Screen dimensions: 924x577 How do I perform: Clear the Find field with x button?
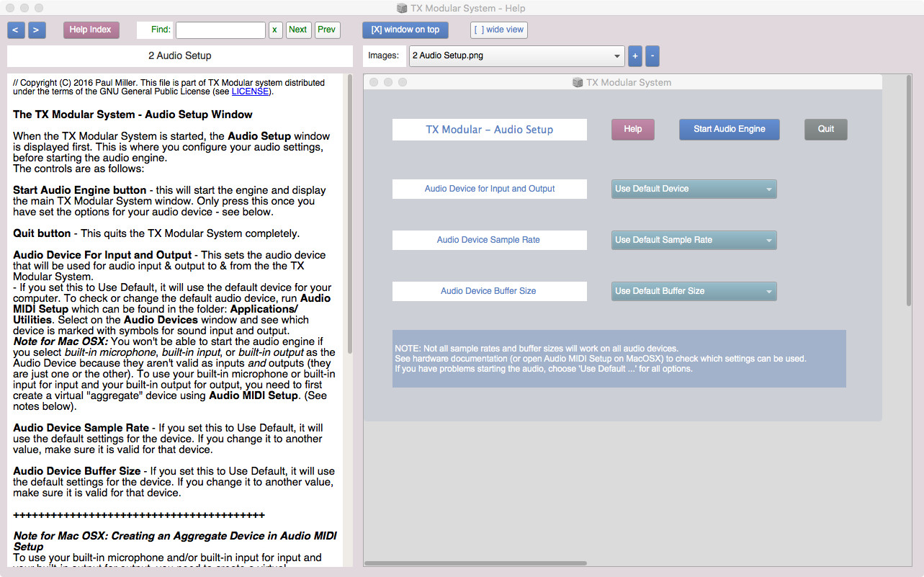pos(275,30)
